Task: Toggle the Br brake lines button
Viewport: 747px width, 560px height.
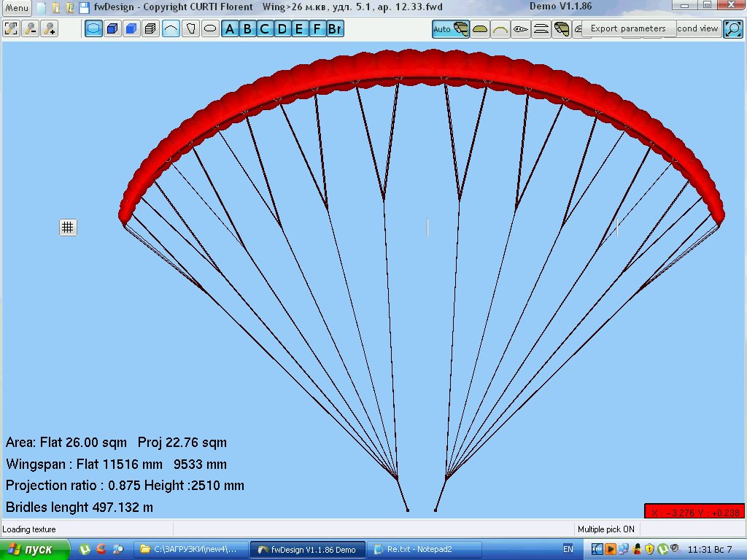Action: click(x=335, y=29)
